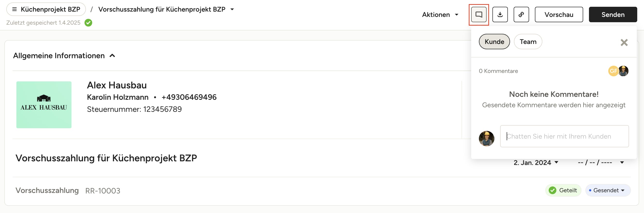The width and height of the screenshot is (644, 213).
Task: Click the customer chat input field
Action: click(x=564, y=136)
